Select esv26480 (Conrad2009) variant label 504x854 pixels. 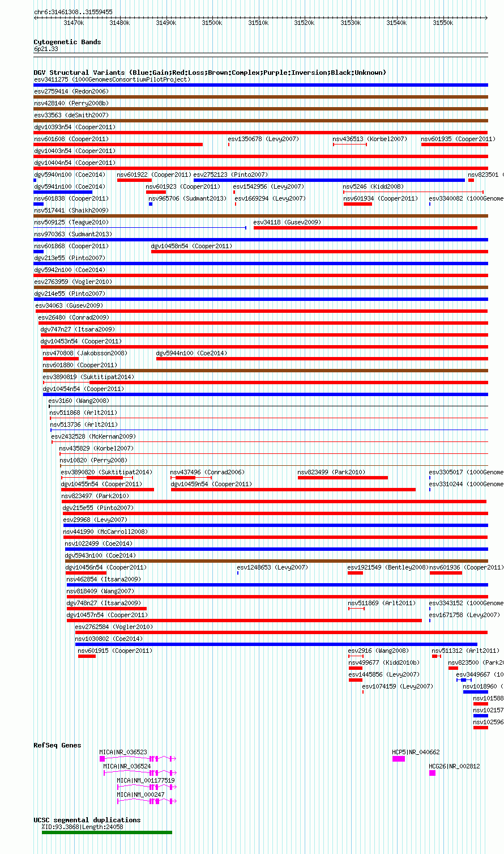click(x=74, y=317)
